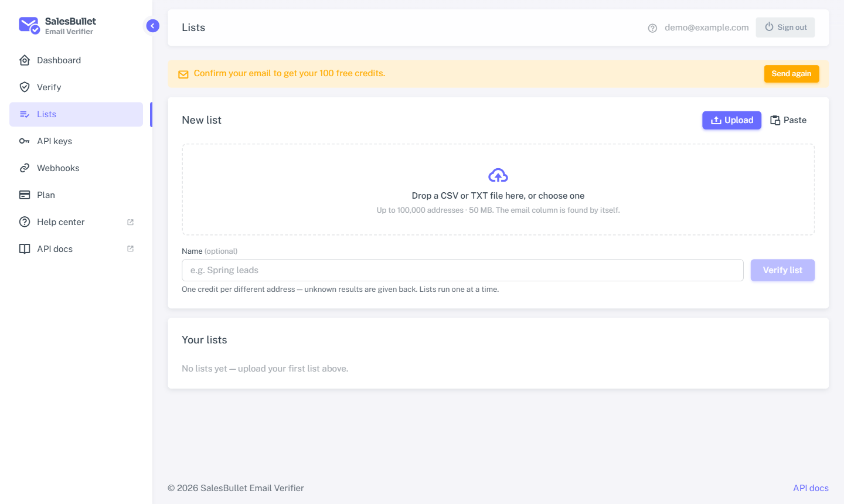Click the Webhooks link icon
The width and height of the screenshot is (844, 504).
(x=25, y=168)
